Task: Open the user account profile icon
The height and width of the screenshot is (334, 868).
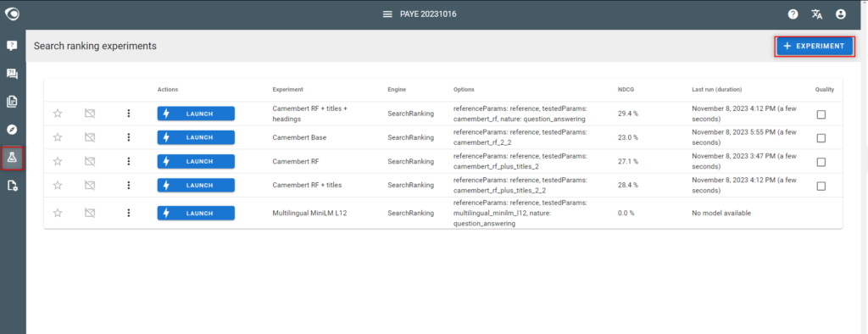Action: point(841,14)
